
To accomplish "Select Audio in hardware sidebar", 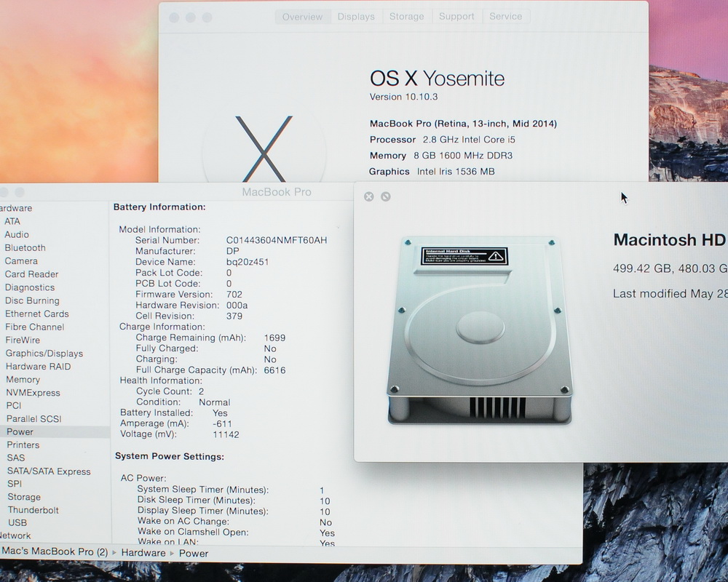I will coord(17,234).
